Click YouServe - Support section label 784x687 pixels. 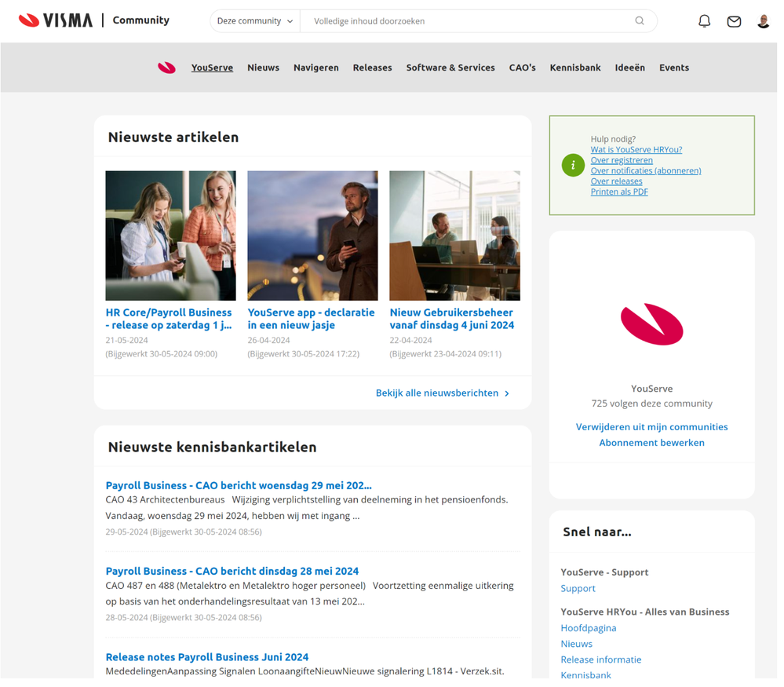coord(604,572)
